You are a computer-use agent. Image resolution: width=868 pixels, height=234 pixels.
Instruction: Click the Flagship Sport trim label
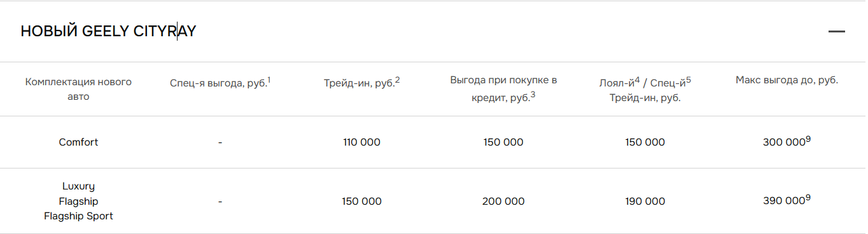click(x=78, y=216)
